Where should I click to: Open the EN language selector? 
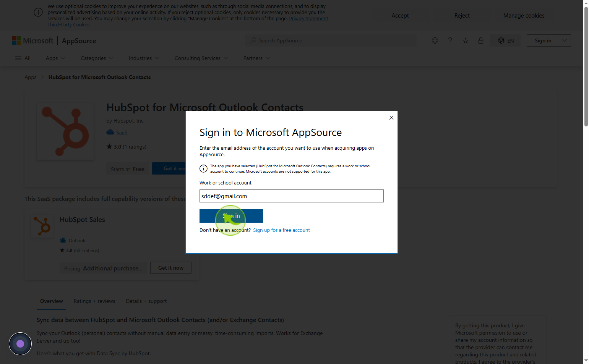505,40
